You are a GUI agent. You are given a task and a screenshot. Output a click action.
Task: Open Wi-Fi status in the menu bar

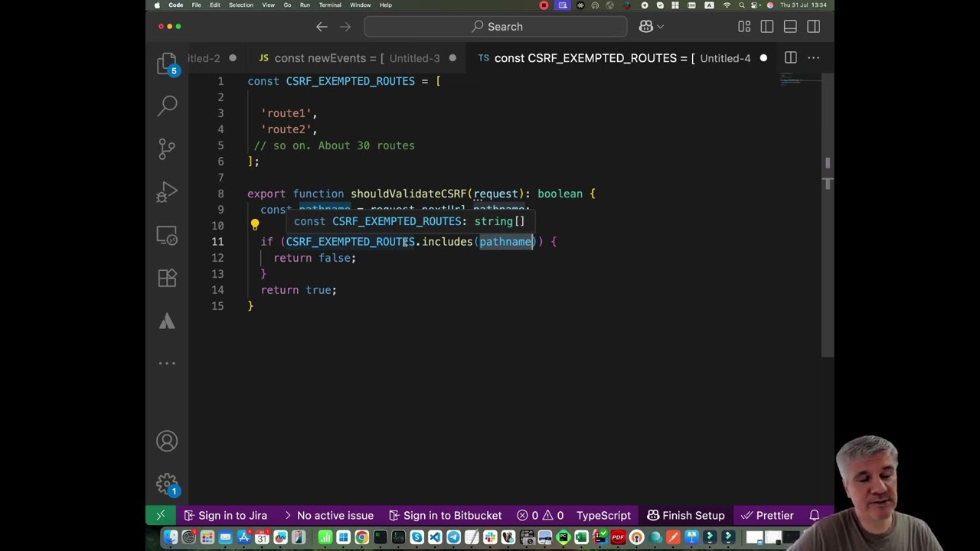[x=727, y=5]
